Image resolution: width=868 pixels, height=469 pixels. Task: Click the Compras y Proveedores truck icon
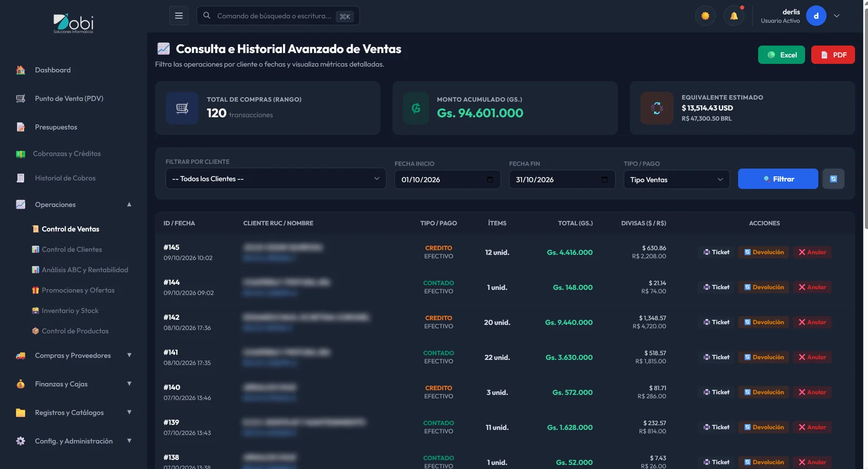point(21,356)
